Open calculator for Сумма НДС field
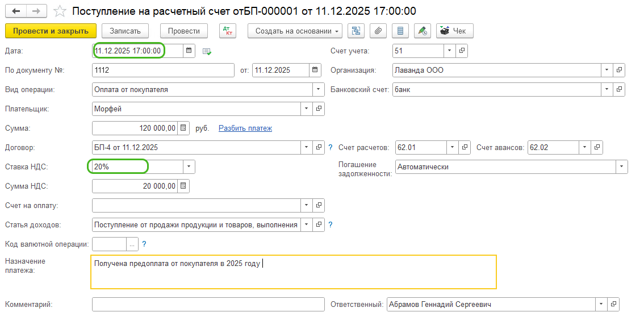 (x=183, y=186)
